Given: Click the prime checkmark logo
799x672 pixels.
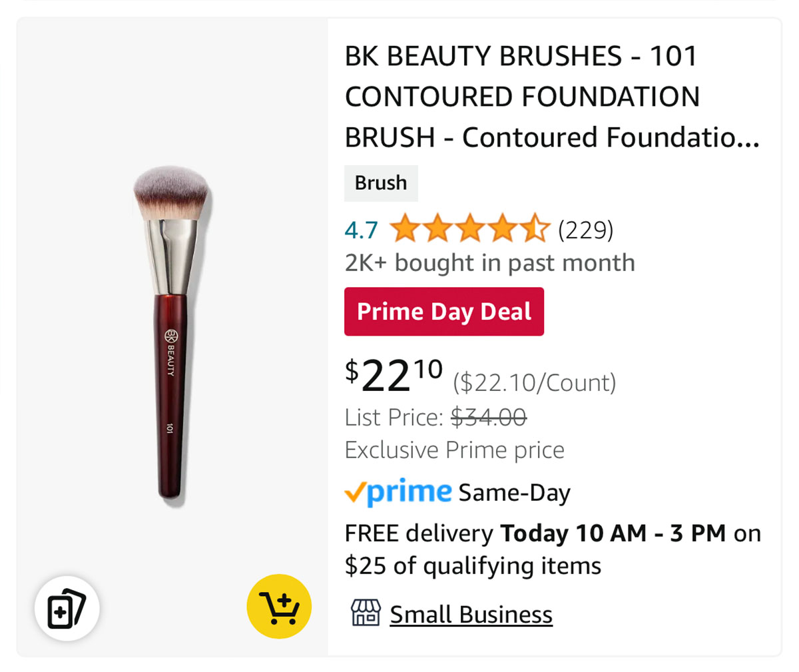Looking at the screenshot, I should (x=398, y=493).
